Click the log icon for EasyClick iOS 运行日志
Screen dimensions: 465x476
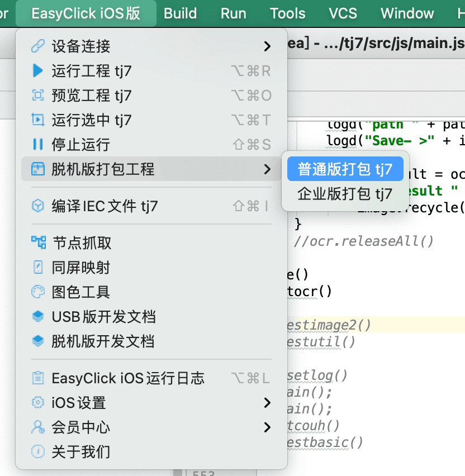38,378
